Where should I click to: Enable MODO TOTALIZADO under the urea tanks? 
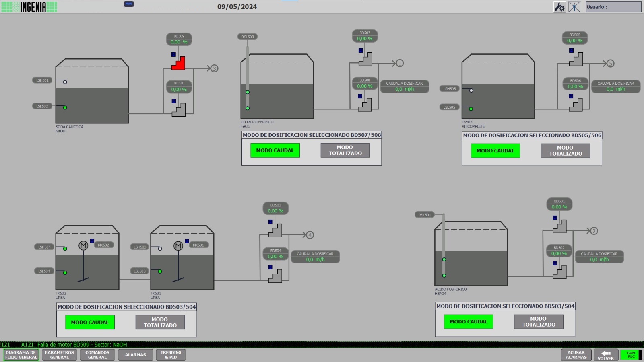[x=160, y=322]
